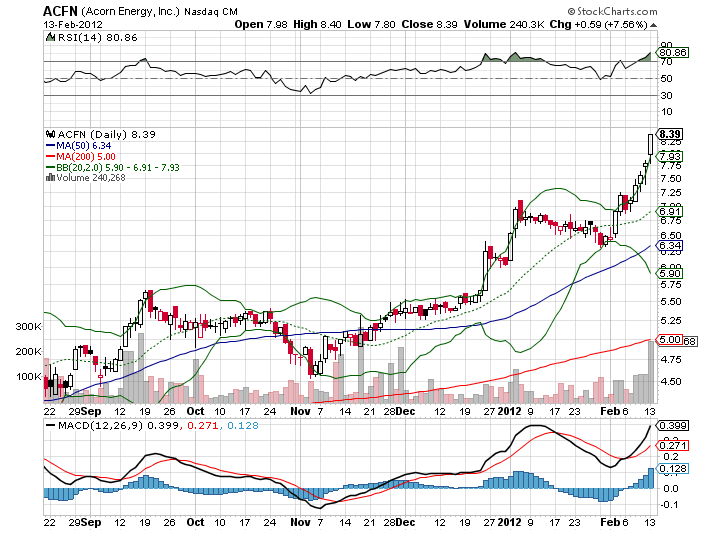This screenshot has height=536, width=709.
Task: Click the ACFN ticker symbol in the title
Action: point(61,11)
